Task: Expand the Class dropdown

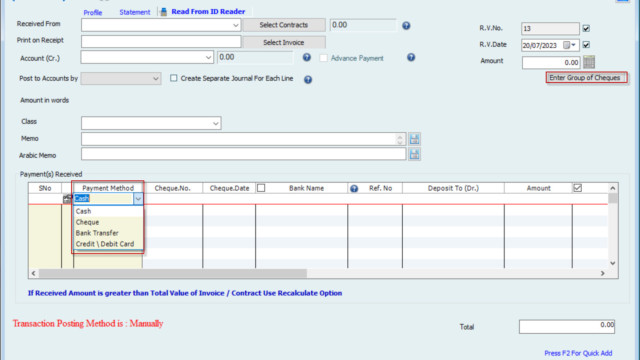Action: 216,123
